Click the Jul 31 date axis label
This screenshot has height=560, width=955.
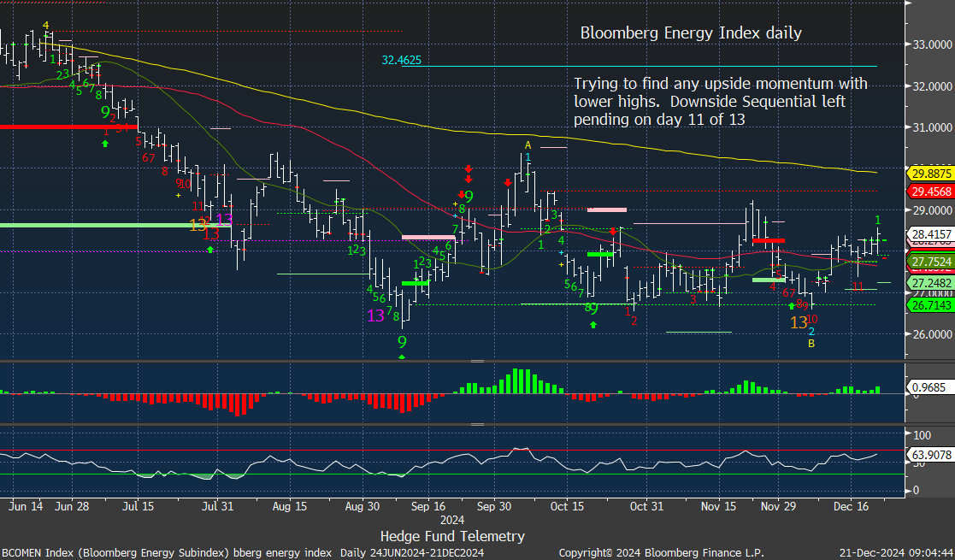point(217,506)
